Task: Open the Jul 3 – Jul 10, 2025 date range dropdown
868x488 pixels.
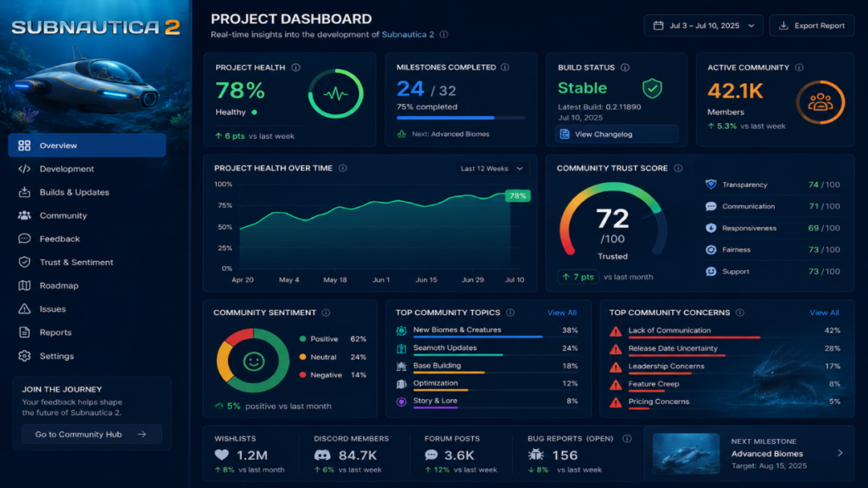Action: (703, 25)
